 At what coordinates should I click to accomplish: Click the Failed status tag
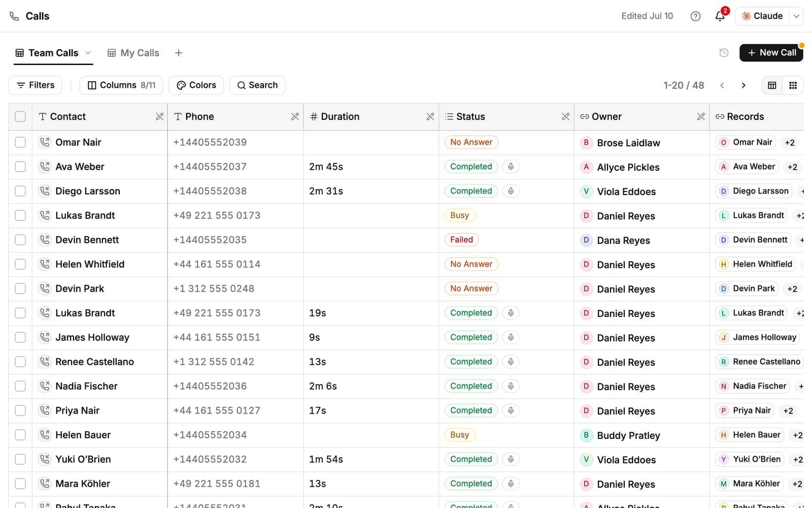click(x=461, y=240)
